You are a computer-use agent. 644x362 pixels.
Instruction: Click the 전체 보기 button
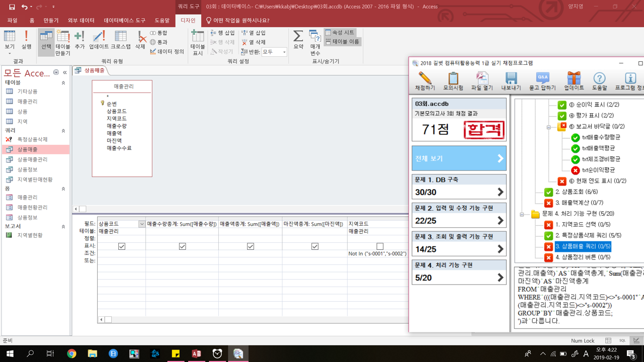click(459, 158)
